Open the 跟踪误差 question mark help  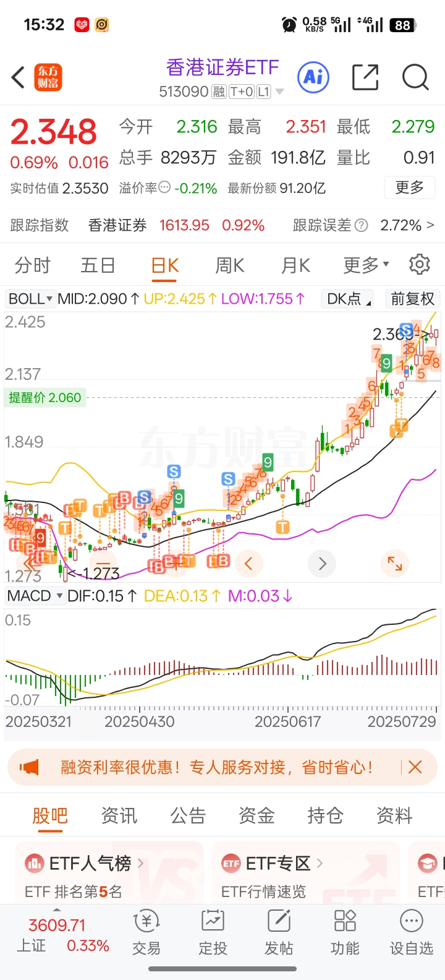(362, 225)
